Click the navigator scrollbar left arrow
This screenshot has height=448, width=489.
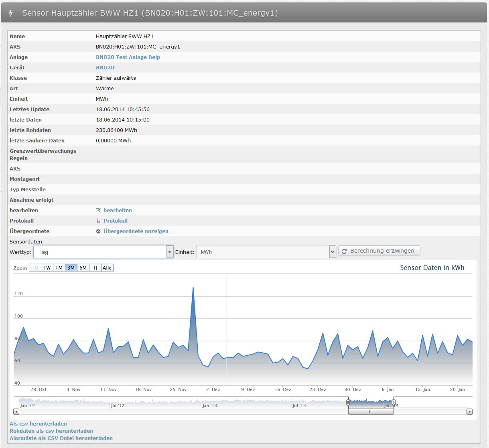[16, 412]
